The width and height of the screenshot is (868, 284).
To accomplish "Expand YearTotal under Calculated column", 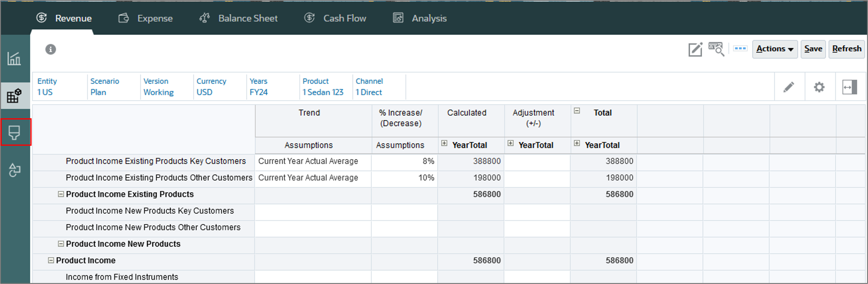I will tap(444, 143).
